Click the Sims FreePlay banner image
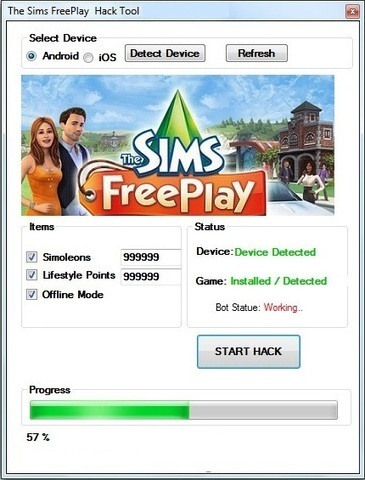Screen dimensions: 365x480 tap(178, 145)
